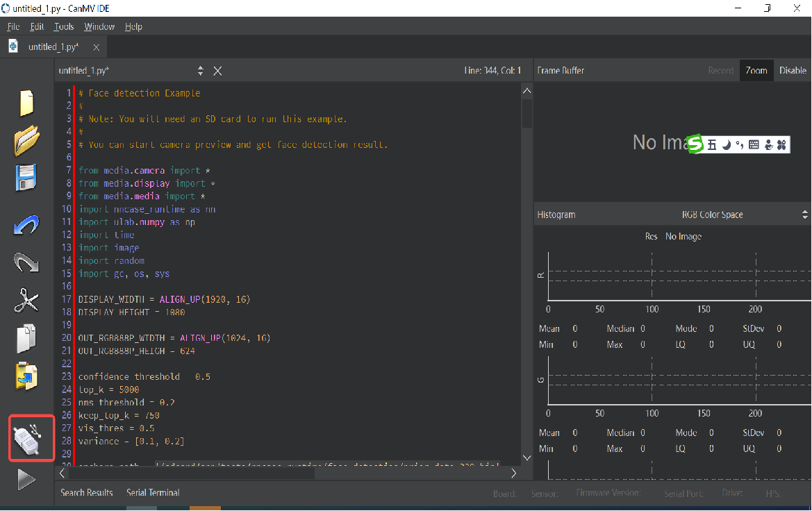
Task: Click the 'Res No Image' histogram text
Action: [673, 236]
